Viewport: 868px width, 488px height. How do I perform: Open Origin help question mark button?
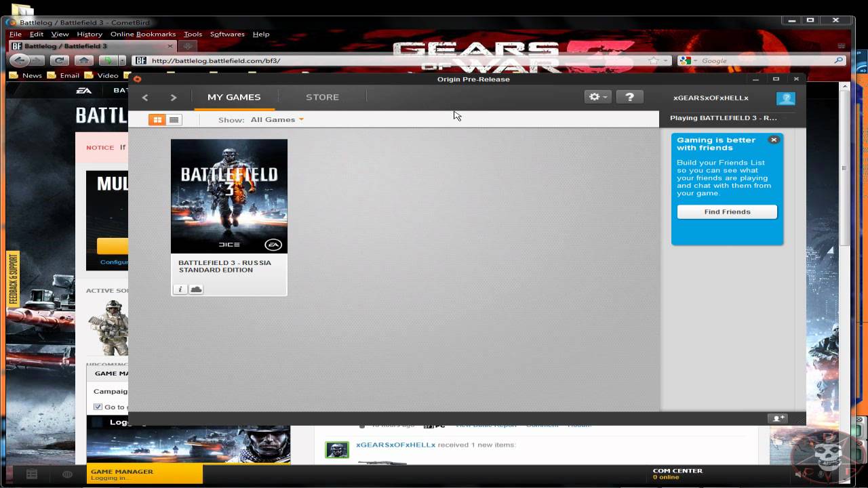629,97
